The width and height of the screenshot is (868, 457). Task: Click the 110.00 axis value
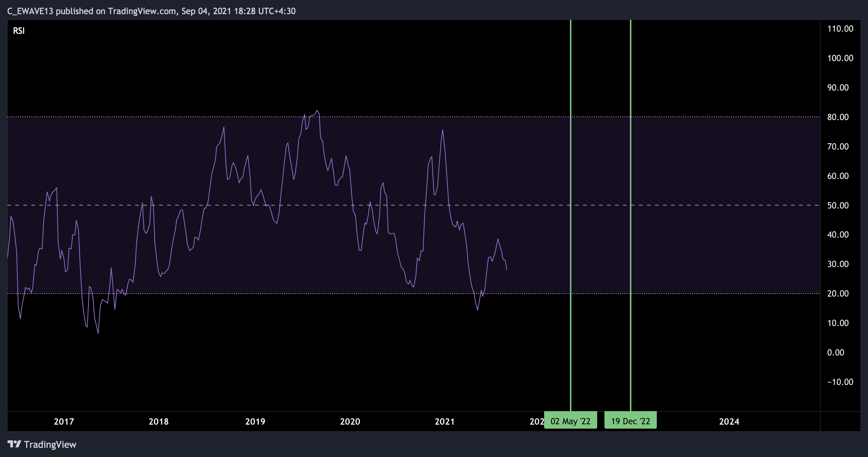[x=840, y=29]
